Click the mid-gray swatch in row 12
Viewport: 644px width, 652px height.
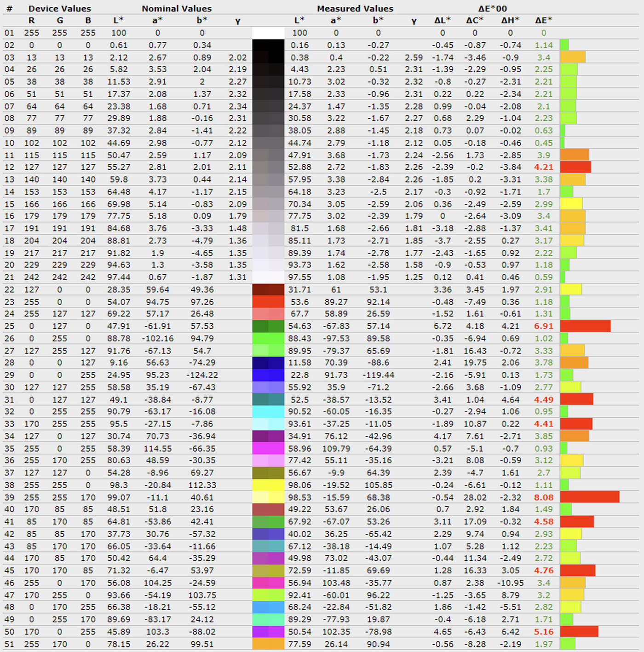(x=268, y=167)
